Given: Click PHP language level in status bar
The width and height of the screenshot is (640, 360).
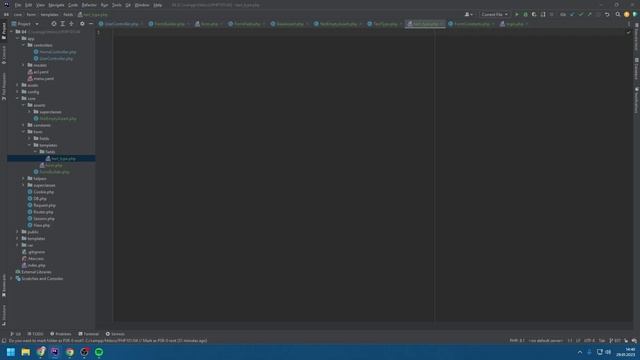Looking at the screenshot, I should click(517, 340).
